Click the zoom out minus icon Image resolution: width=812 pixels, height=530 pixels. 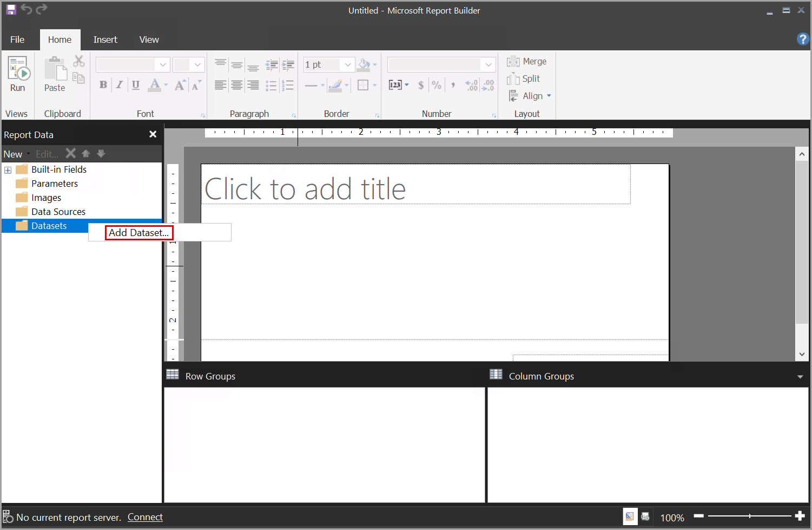coord(699,516)
